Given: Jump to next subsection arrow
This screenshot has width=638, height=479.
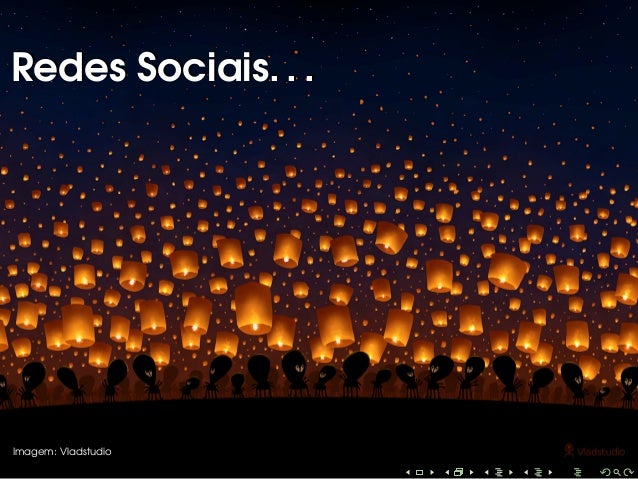Looking at the screenshot, I should point(511,472).
